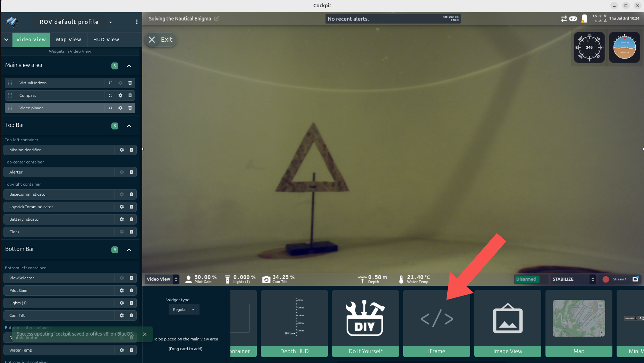Click the Thu Jul 3rd 10:24 clock

pyautogui.click(x=624, y=18)
